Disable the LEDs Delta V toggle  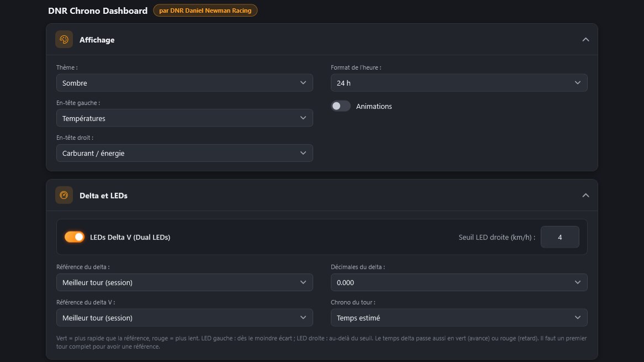[75, 237]
